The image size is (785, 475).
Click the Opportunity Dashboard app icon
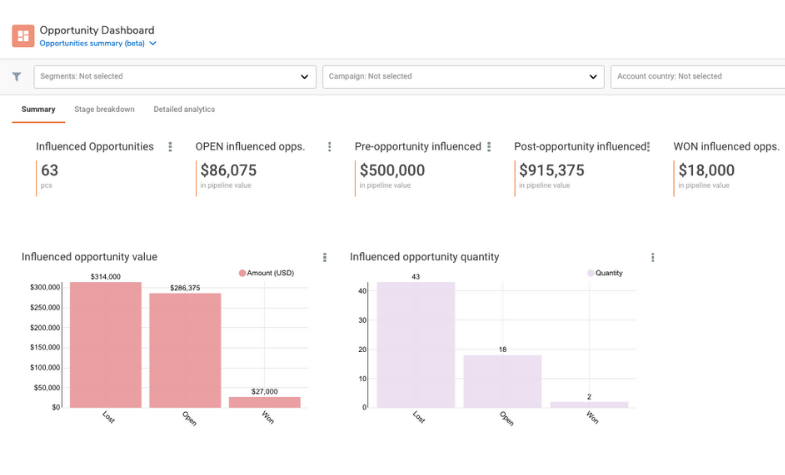(22, 36)
